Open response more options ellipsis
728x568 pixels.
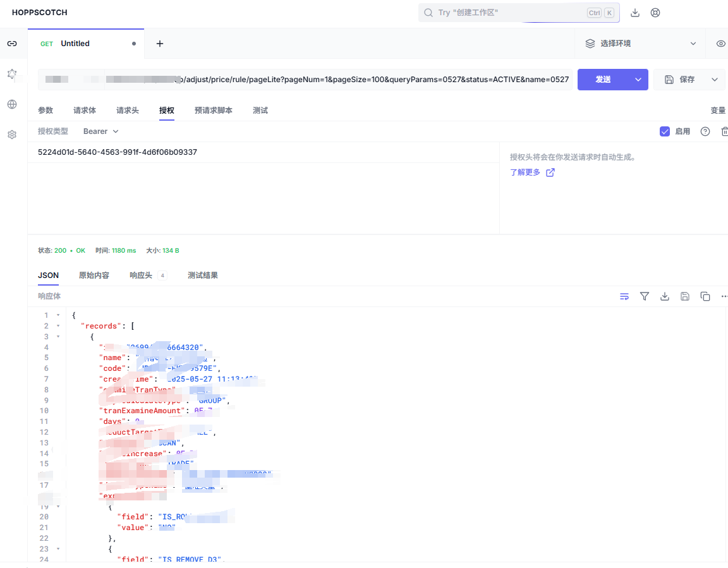(x=724, y=296)
